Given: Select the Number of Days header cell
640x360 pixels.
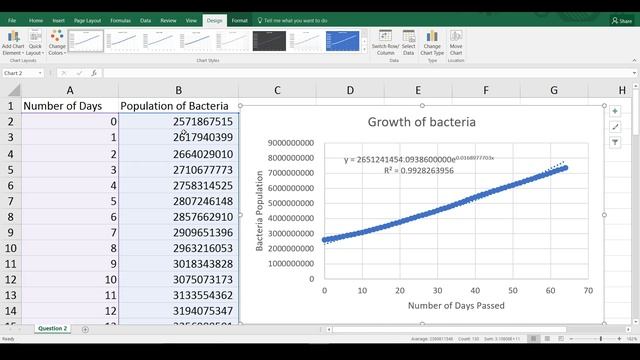Looking at the screenshot, I should coord(70,106).
